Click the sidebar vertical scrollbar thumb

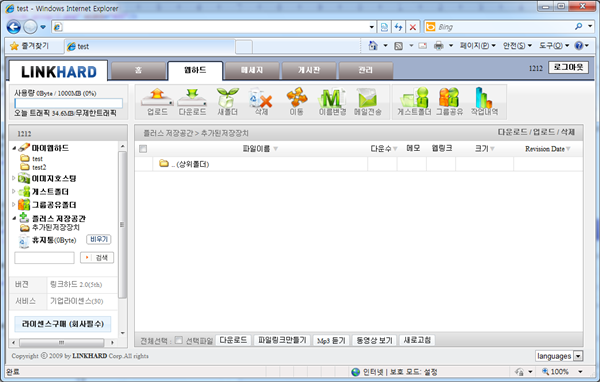tap(122, 225)
